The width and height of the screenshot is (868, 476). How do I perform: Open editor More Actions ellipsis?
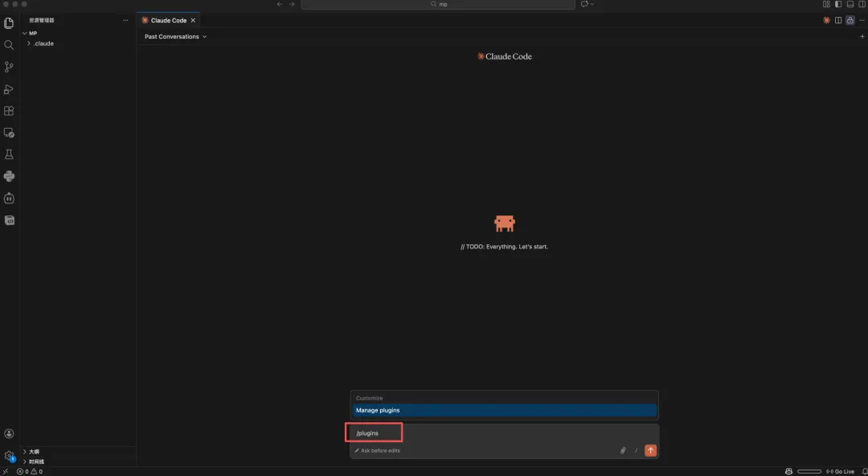[x=862, y=20]
